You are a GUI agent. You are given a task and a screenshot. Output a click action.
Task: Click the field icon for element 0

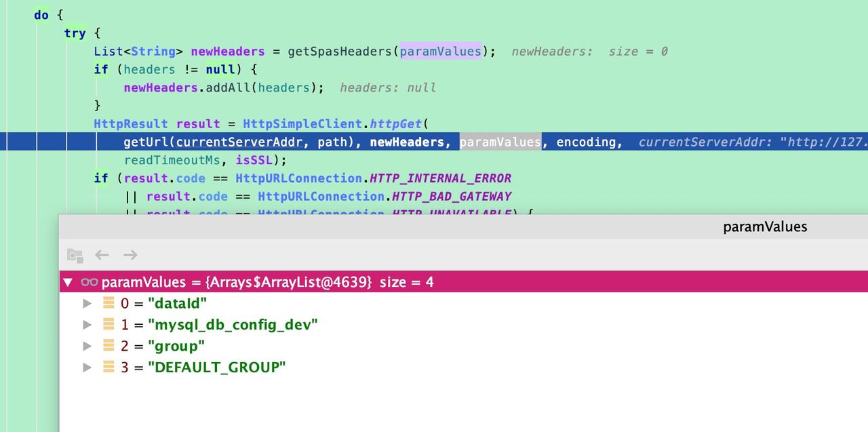pyautogui.click(x=108, y=303)
